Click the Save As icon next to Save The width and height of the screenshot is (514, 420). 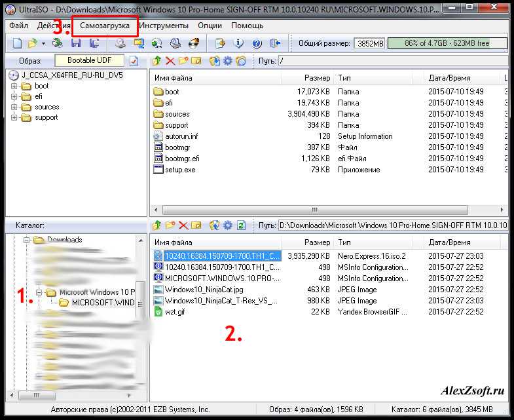[94, 43]
